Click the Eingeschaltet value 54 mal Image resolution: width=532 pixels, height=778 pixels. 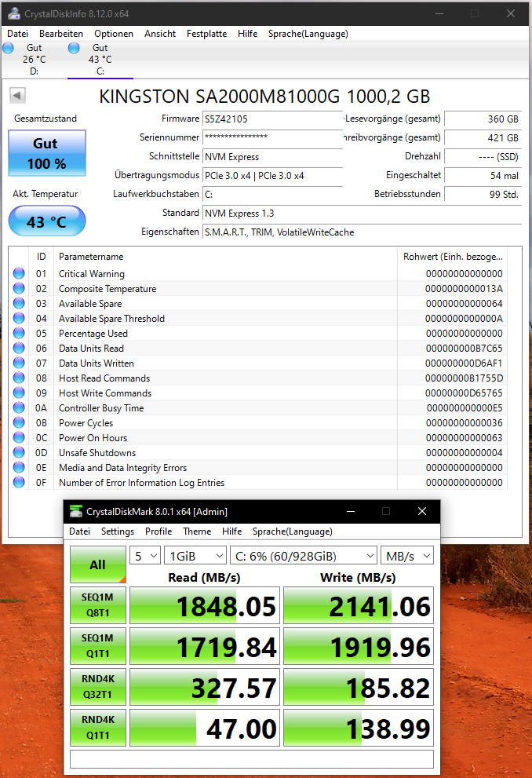[483, 175]
